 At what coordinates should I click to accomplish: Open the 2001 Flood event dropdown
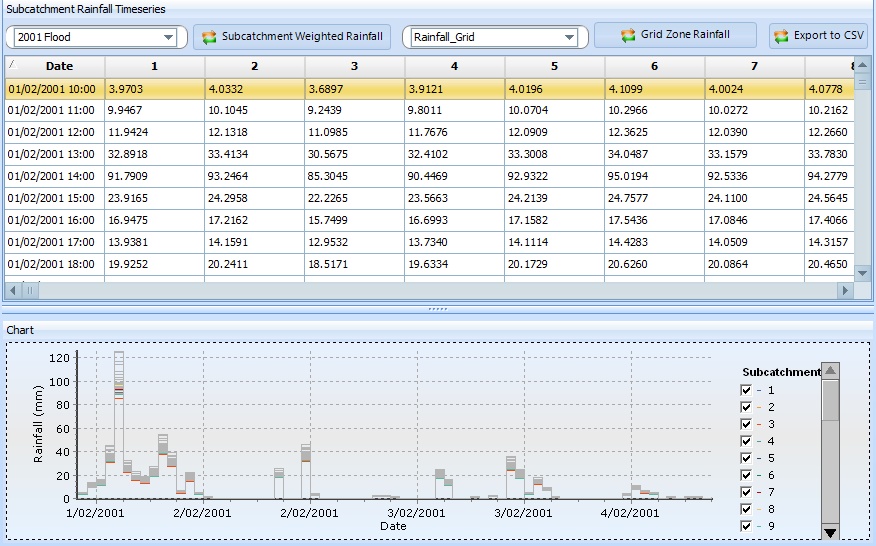pos(168,38)
